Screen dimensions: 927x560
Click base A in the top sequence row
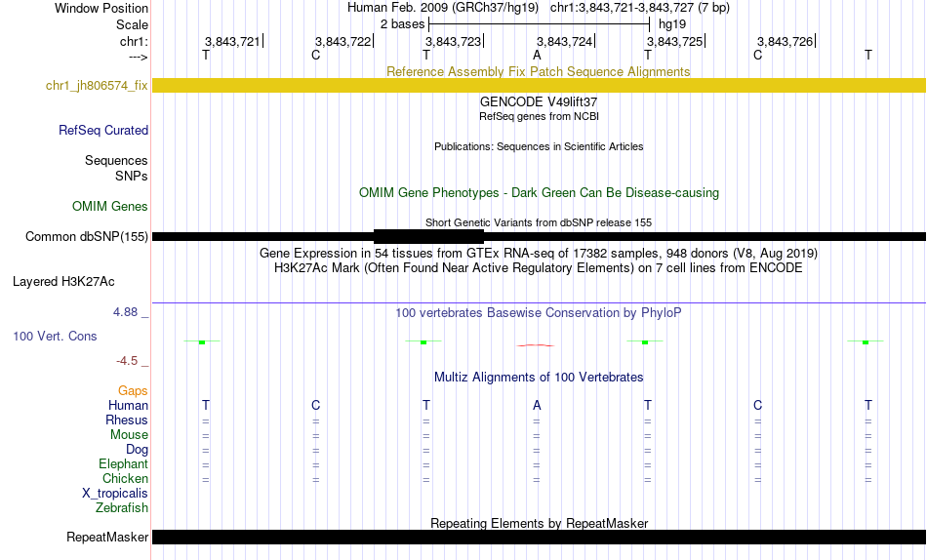pos(537,55)
